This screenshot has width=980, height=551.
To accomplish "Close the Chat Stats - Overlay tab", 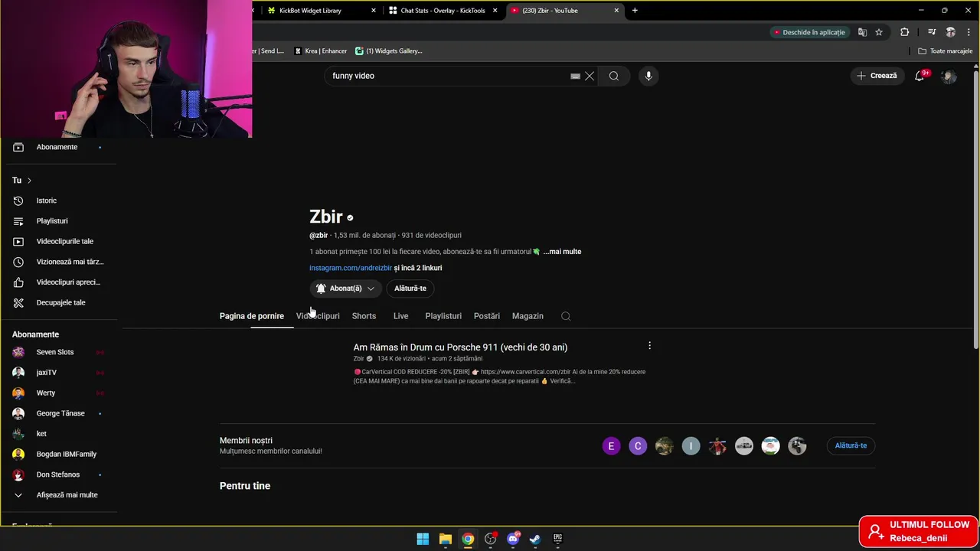I will point(495,11).
